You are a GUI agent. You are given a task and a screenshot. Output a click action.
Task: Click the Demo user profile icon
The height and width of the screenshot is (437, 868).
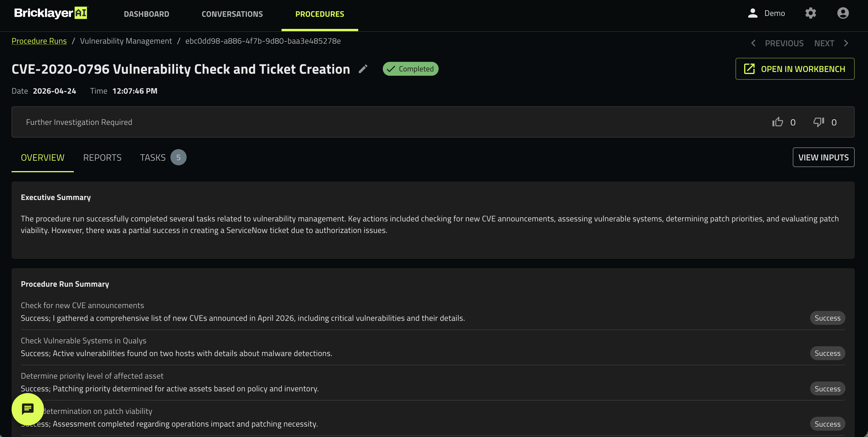[x=753, y=13]
